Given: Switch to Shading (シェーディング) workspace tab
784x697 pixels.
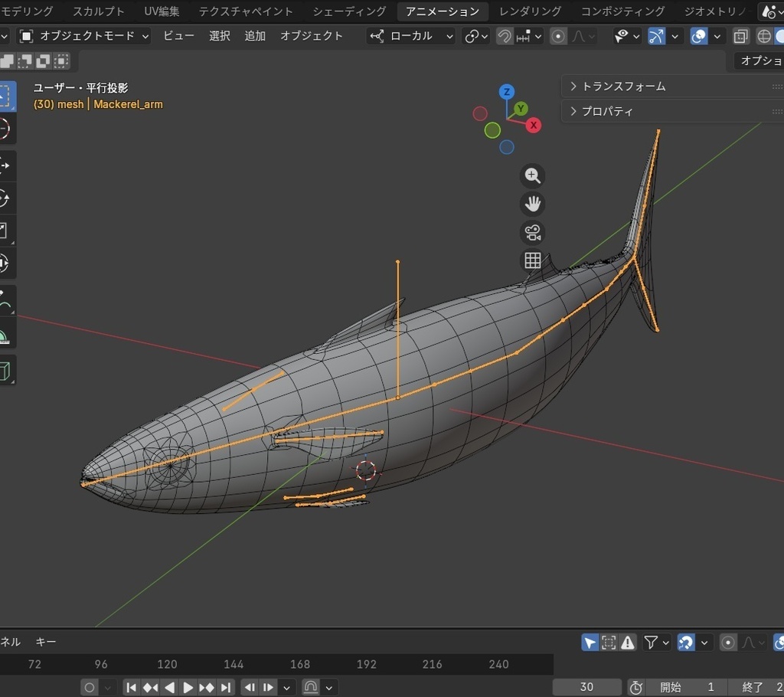Looking at the screenshot, I should tap(349, 11).
